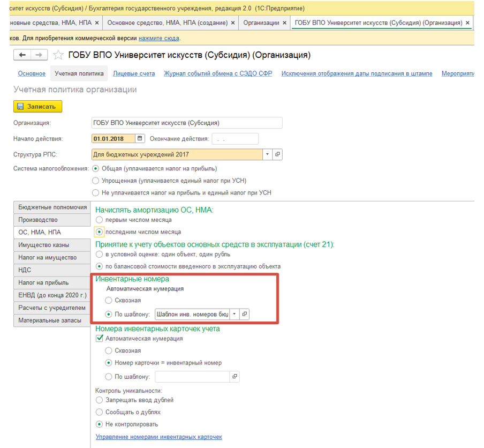Image resolution: width=484 pixels, height=448 pixels.
Task: Open ЕНВД (до конца 2020 г.) side tab
Action: [52, 295]
